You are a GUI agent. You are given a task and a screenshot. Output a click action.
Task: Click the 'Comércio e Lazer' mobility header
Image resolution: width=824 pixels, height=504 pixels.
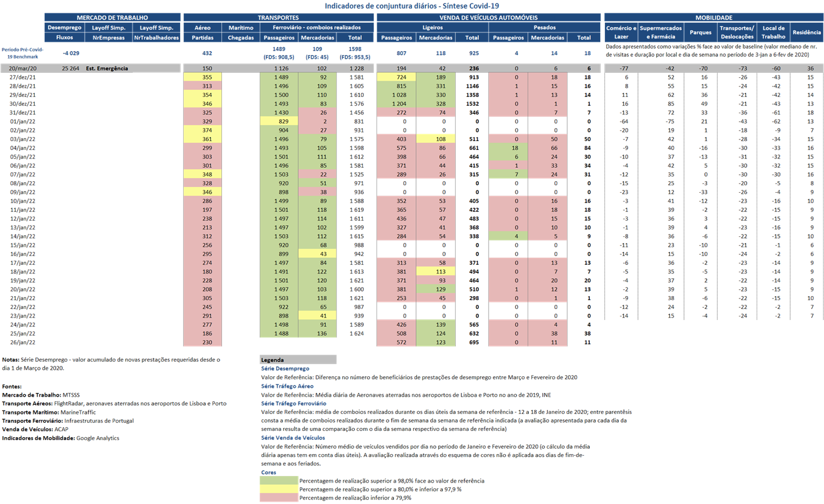[621, 32]
